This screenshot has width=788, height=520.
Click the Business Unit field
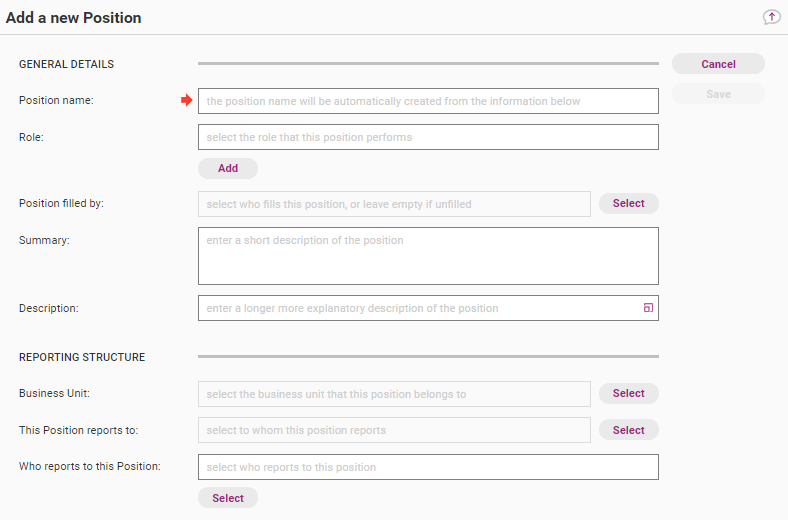pyautogui.click(x=394, y=394)
